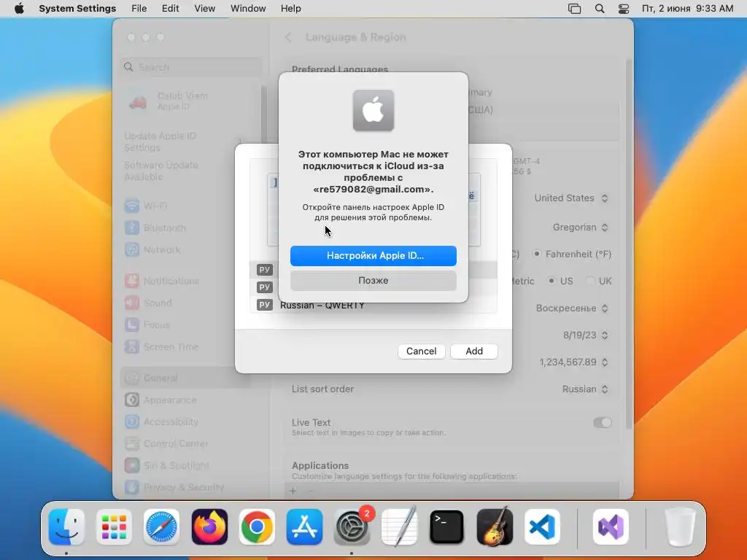The width and height of the screenshot is (747, 560).
Task: Click the Accessibility sidebar icon
Action: (x=132, y=421)
